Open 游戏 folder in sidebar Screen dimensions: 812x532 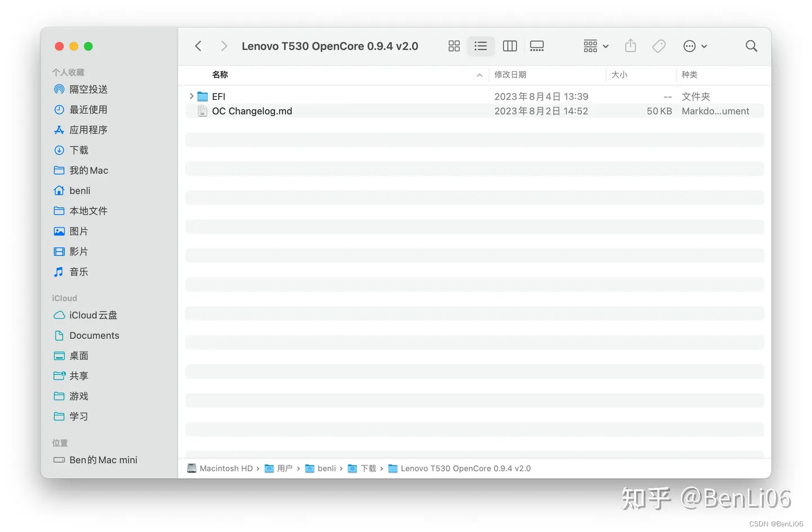point(71,397)
